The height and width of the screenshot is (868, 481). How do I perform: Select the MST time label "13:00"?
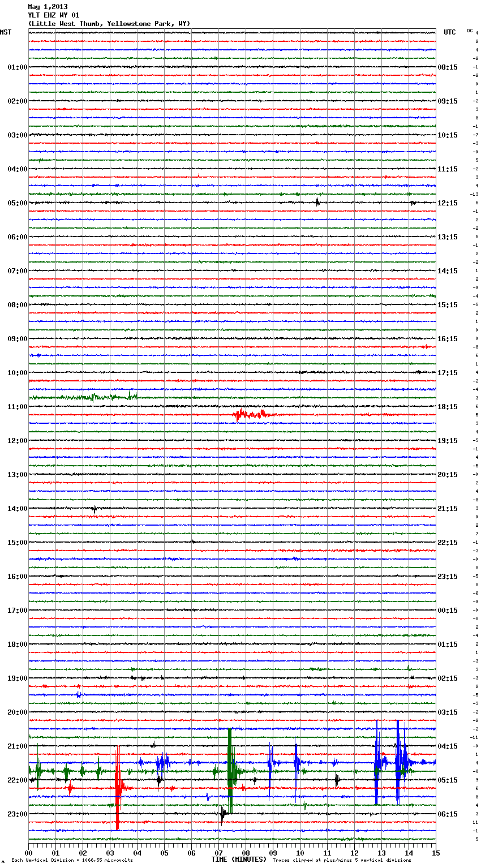(17, 475)
